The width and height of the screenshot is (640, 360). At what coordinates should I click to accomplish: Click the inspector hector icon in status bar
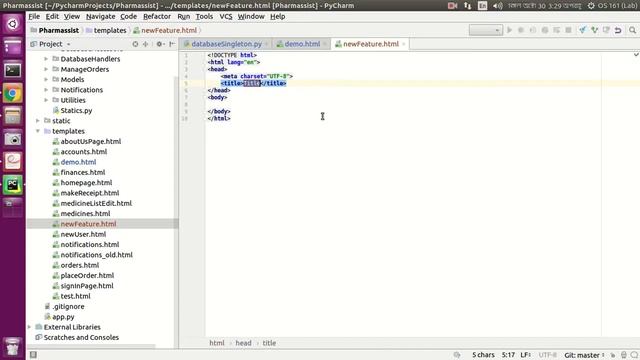[x=624, y=355]
